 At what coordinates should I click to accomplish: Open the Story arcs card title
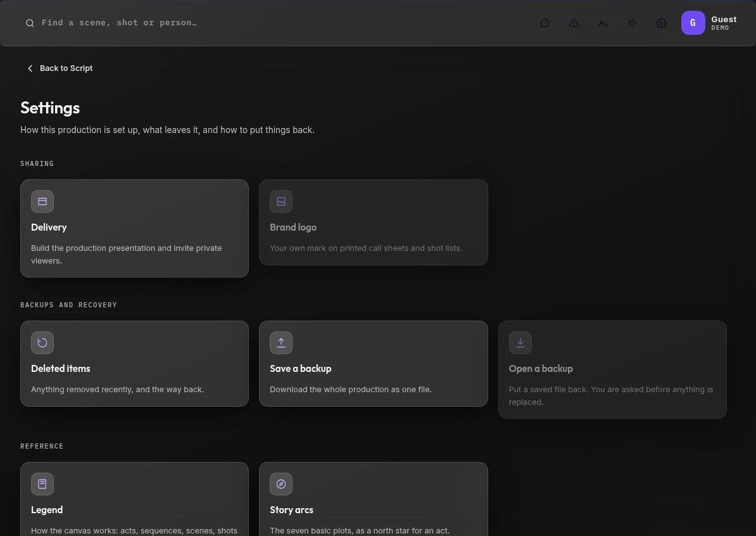point(292,510)
